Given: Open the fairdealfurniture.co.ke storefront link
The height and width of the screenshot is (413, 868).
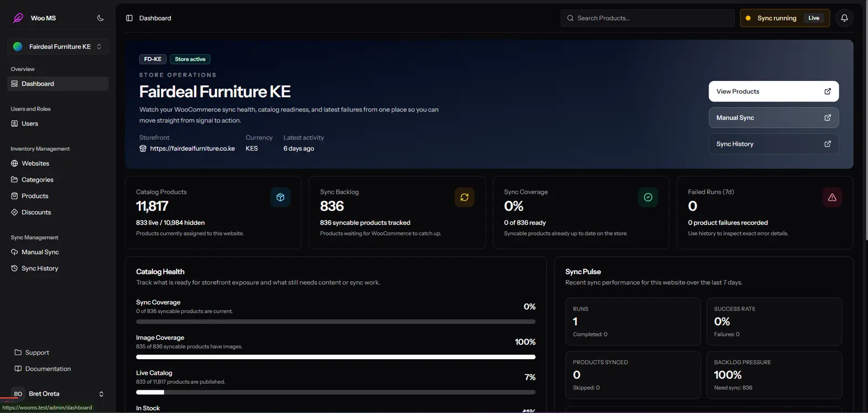Looking at the screenshot, I should coord(193,148).
